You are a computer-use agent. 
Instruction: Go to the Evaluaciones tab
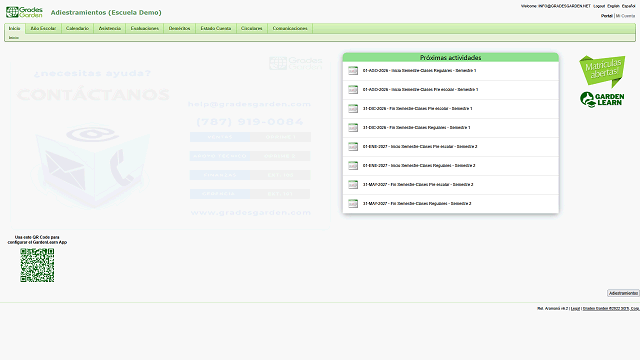click(144, 28)
